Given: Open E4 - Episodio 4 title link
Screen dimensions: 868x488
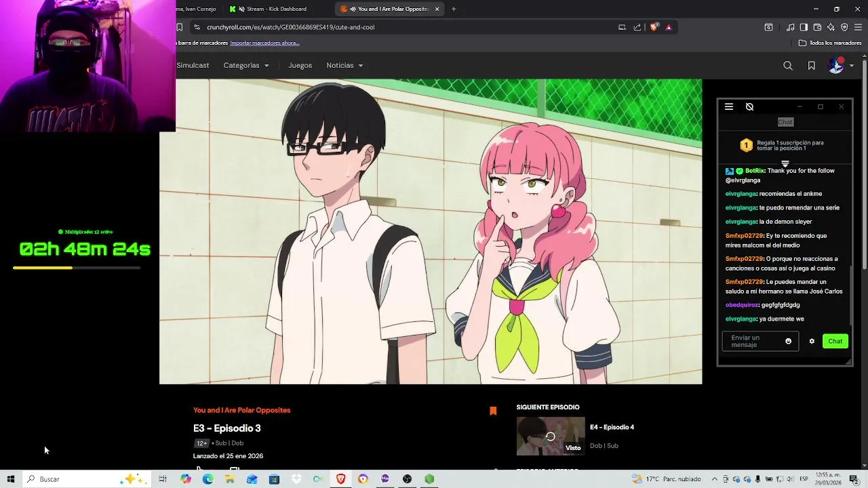Looking at the screenshot, I should click(612, 427).
